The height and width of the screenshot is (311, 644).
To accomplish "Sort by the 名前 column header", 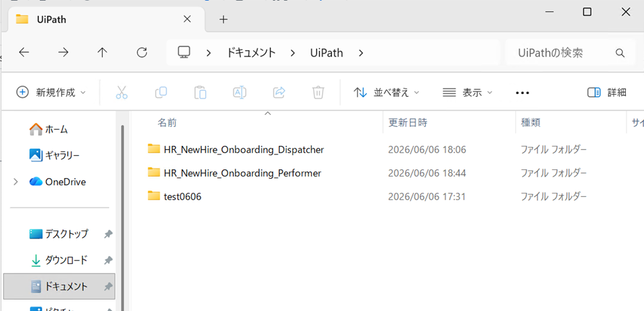I will [167, 122].
